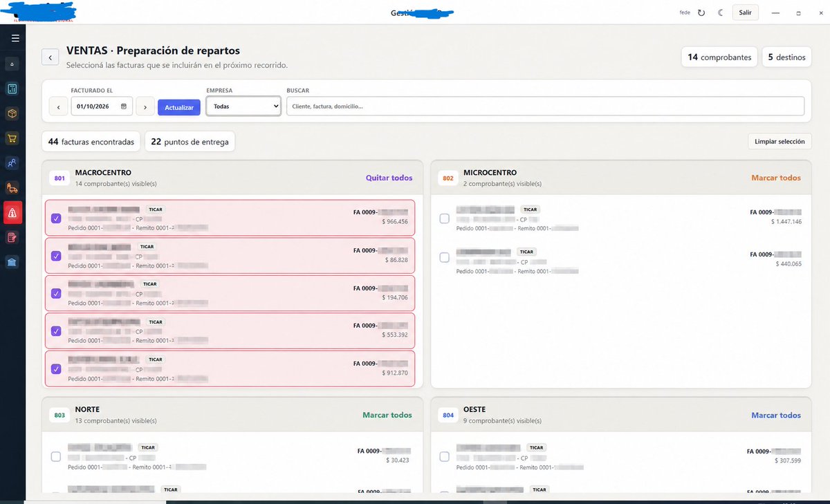
Task: Click Marcar todos for Norte
Action: pos(387,415)
